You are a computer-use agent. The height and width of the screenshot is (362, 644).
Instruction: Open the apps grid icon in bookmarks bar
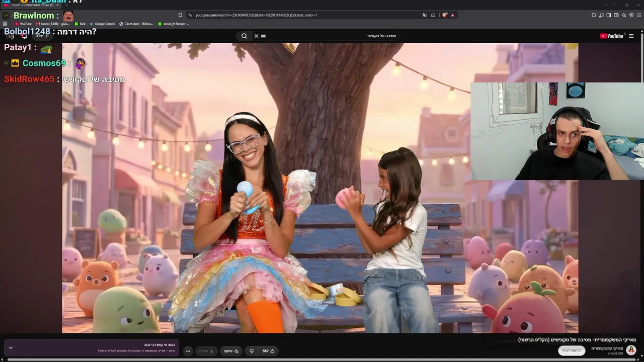(x=6, y=24)
